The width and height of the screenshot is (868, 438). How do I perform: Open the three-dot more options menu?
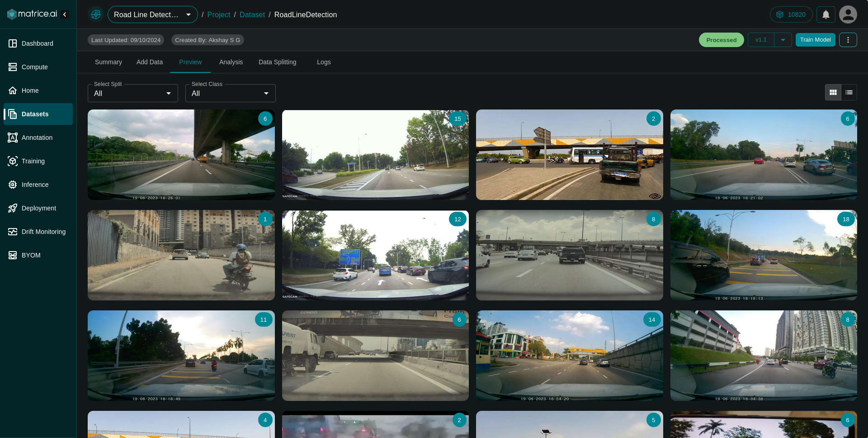(x=848, y=40)
